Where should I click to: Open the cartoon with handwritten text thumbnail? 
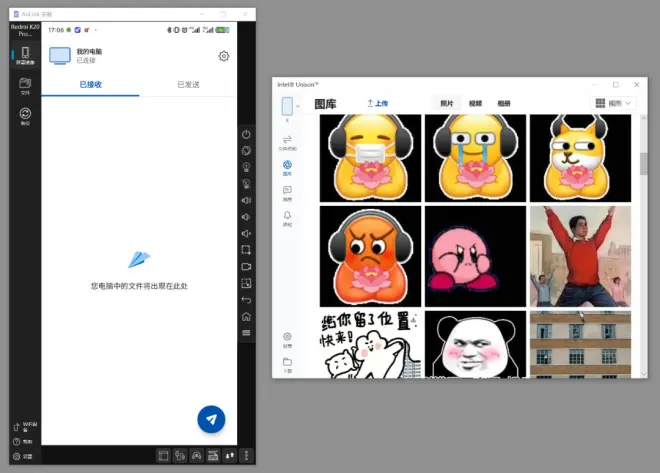click(370, 344)
